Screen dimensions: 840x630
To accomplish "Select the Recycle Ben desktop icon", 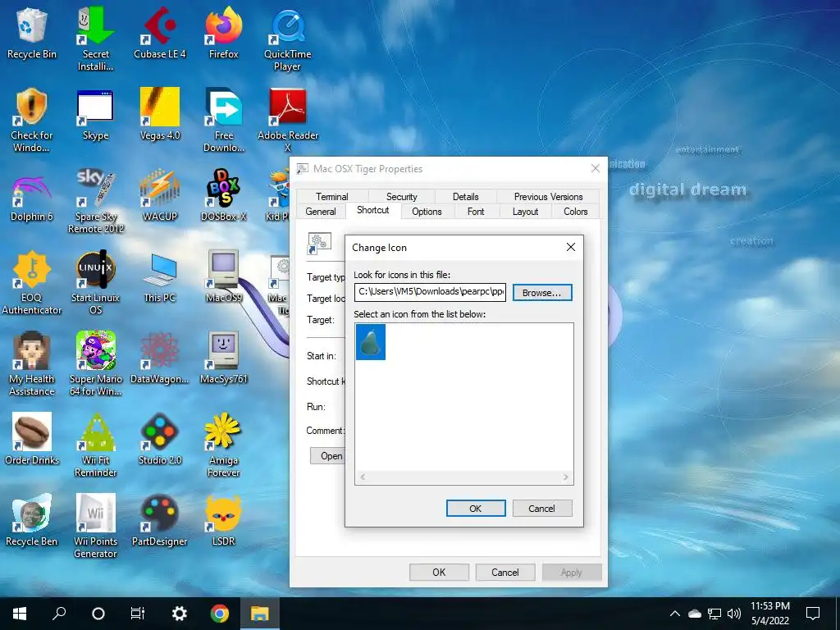I will (32, 521).
